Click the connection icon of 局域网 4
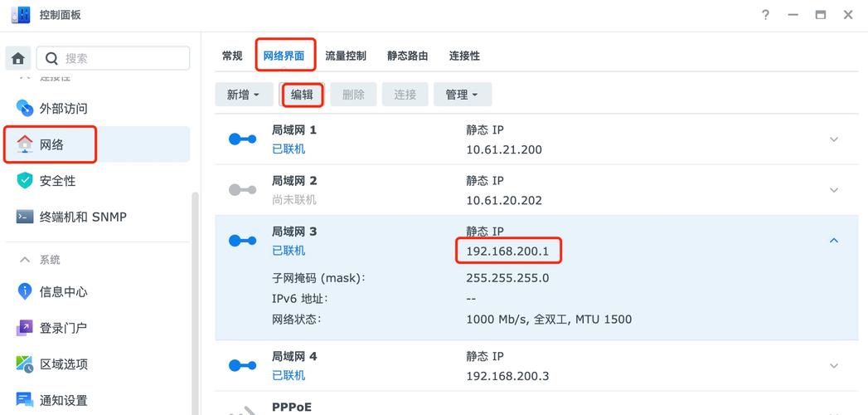Screen dimensions: 868x415 (x=242, y=365)
